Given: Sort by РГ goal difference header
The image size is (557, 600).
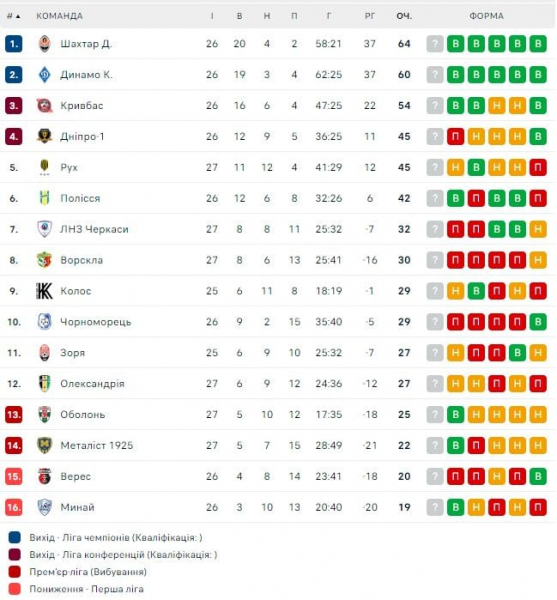Looking at the screenshot, I should pos(370,16).
